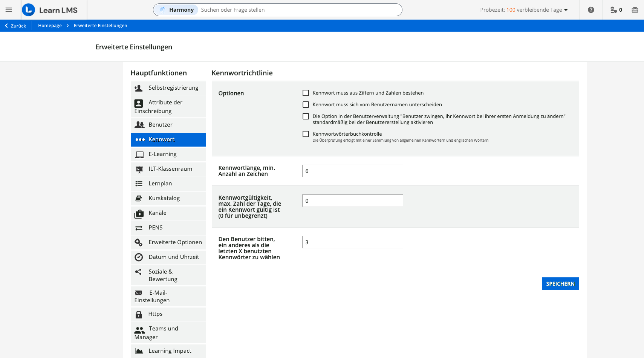Click the credits coin icon
Viewport: 644px width, 358px height.
[613, 10]
